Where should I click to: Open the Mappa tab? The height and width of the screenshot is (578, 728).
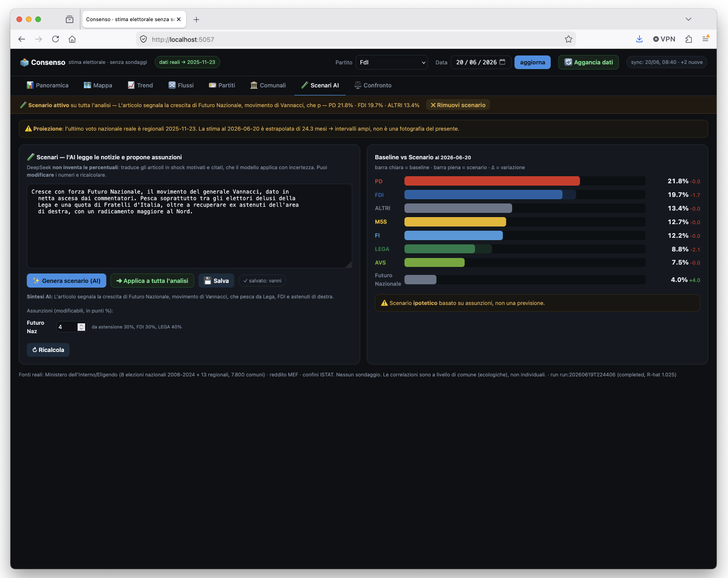coord(98,85)
